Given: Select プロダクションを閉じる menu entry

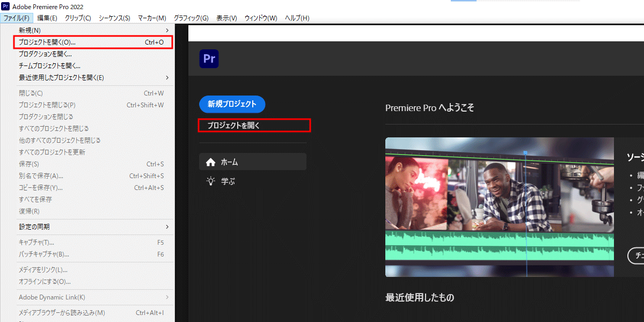Looking at the screenshot, I should pos(93,116).
